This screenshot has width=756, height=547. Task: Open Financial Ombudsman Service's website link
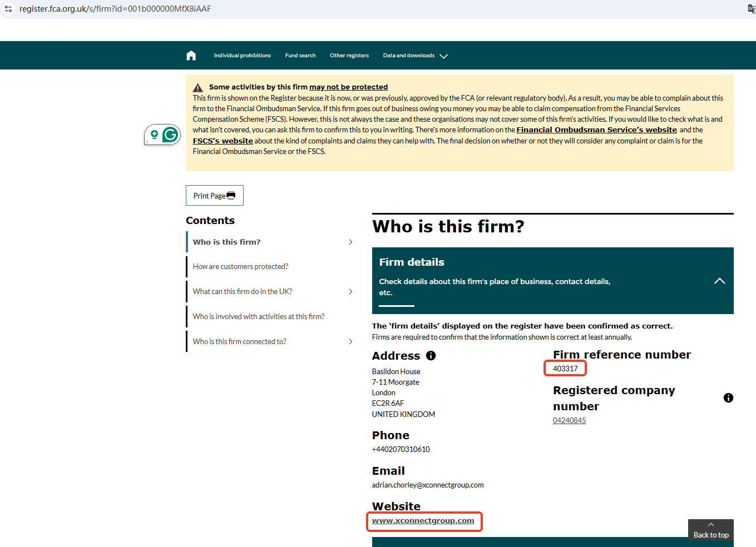point(597,130)
